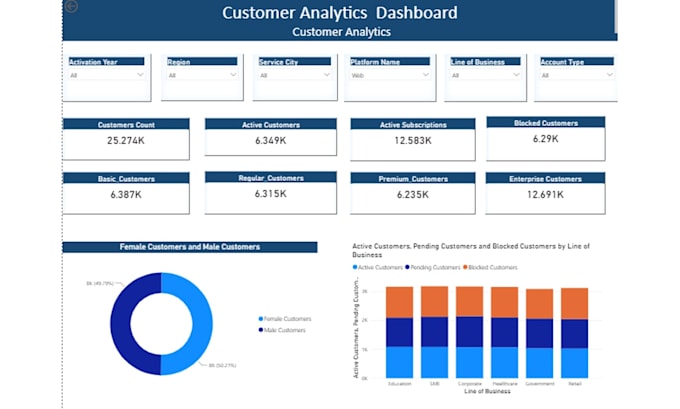Open the Activation Year dropdown
The image size is (680, 409).
coord(107,75)
